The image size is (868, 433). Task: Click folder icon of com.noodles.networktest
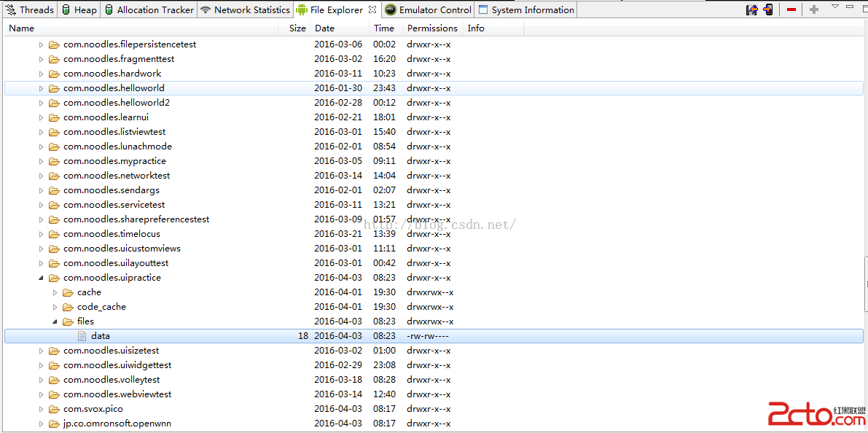point(54,176)
